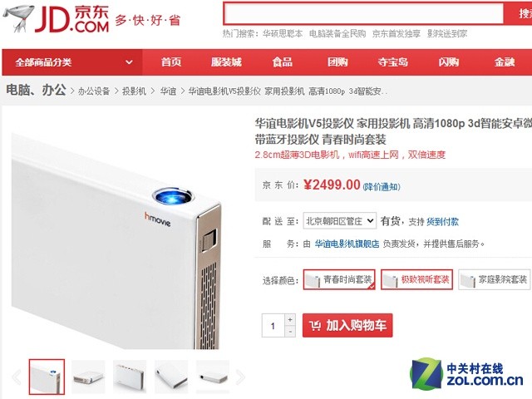Click the 投影机 breadcrumb link
Viewport: 532px width, 399px height.
point(134,91)
